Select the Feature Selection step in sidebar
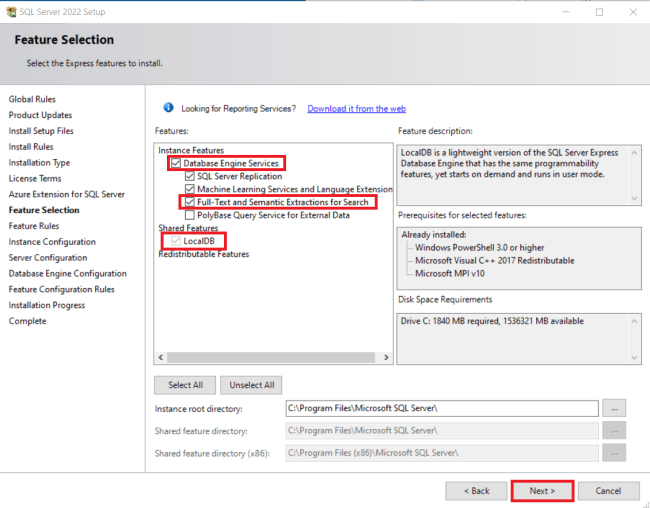The image size is (650, 508). click(44, 210)
